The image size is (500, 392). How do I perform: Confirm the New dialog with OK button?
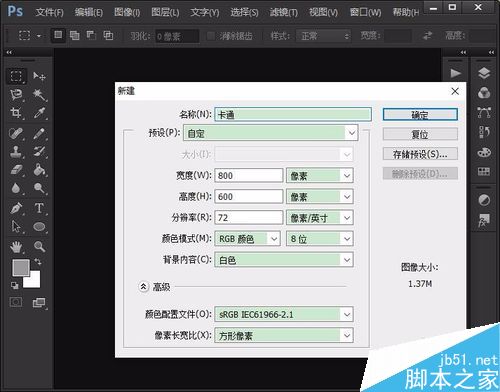(x=420, y=115)
